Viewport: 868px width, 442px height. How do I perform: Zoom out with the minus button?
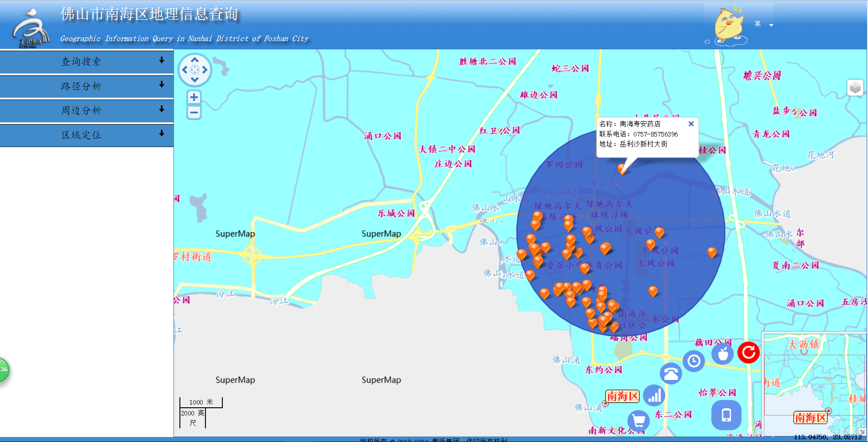tap(194, 112)
